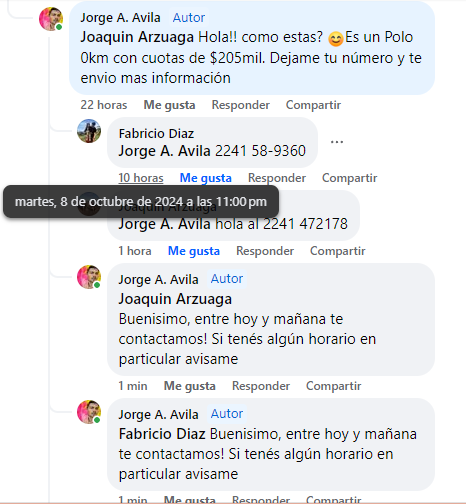Open the Joaquin Arzuaga mention in top comment
The width and height of the screenshot is (466, 504).
(x=137, y=37)
